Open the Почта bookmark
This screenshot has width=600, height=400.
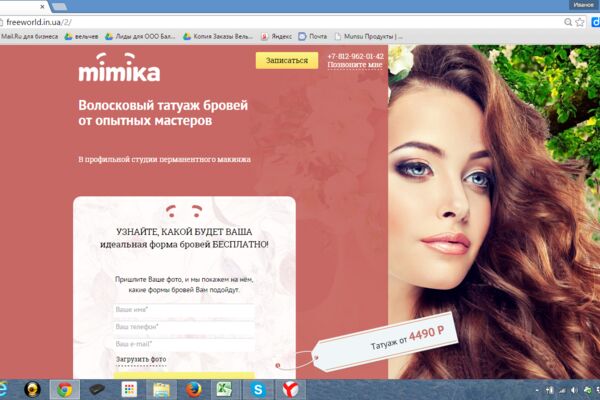click(x=313, y=36)
